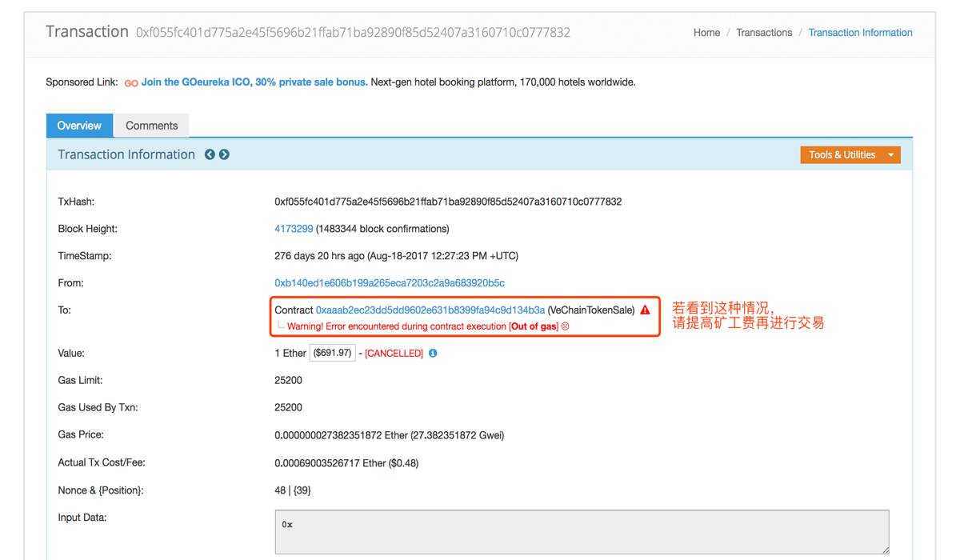
Task: Click the sad face icon in the warning message
Action: click(565, 326)
